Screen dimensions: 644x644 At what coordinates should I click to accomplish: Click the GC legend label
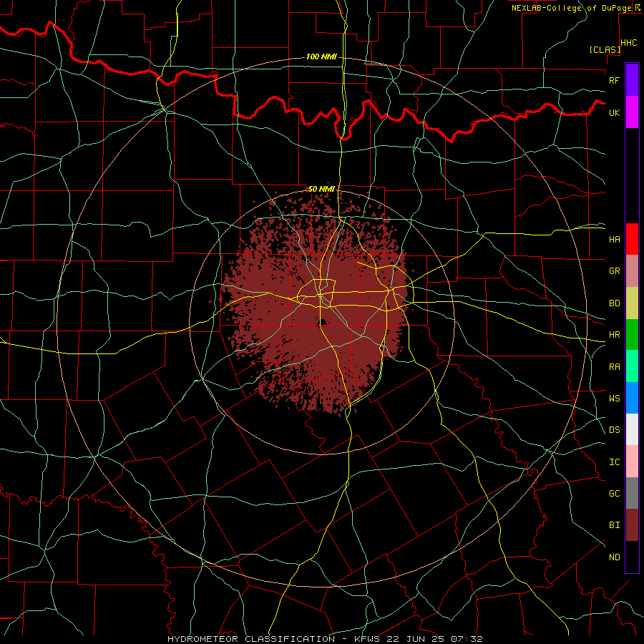(614, 494)
